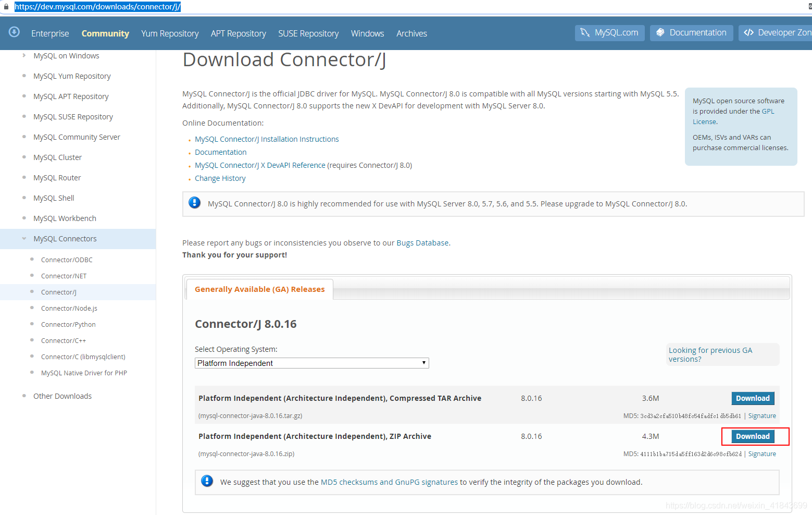Open MySQL Native Driver for PHP
This screenshot has height=515, width=812.
(84, 373)
